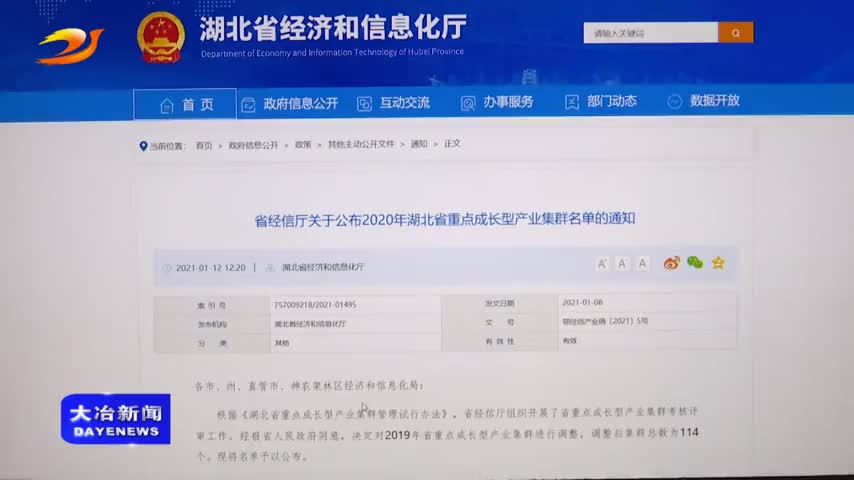This screenshot has height=480, width=854.
Task: Click the house icon beside 首页
Action: coord(167,103)
